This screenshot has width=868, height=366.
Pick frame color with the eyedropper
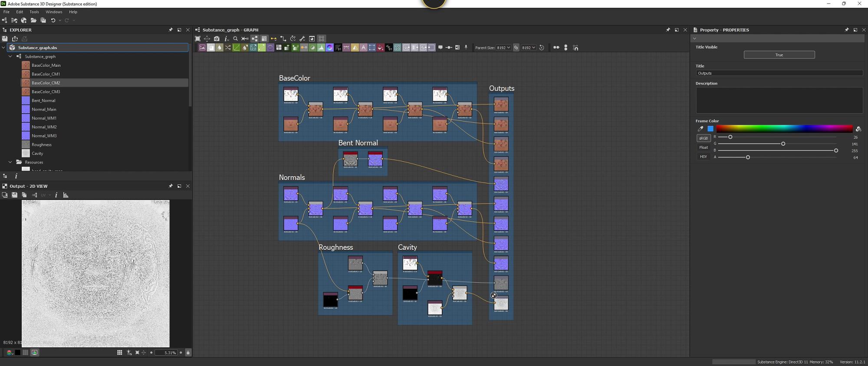[700, 129]
